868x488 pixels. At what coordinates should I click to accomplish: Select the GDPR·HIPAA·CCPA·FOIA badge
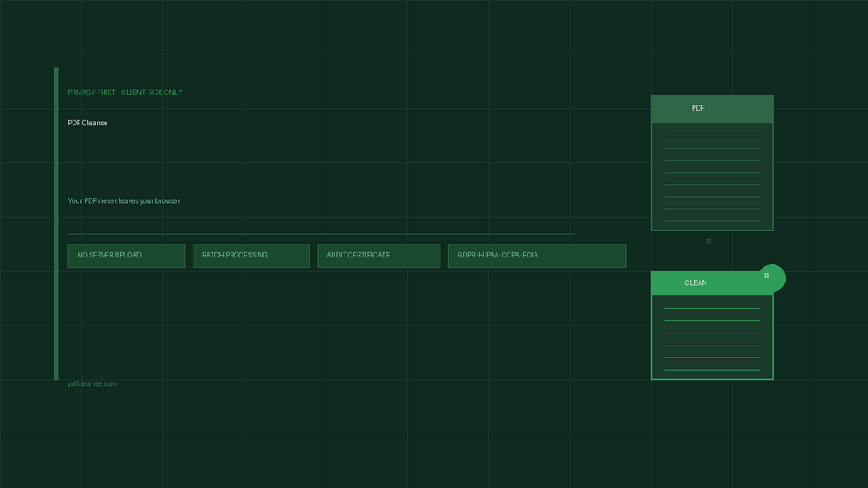coord(537,256)
